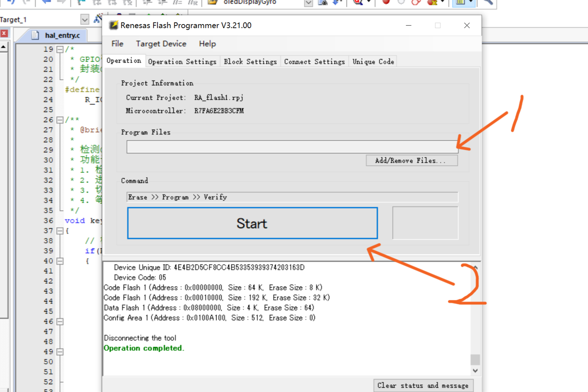Viewport: 588px width, 392px height.
Task: Click the log scrollbar down arrow
Action: 475,370
